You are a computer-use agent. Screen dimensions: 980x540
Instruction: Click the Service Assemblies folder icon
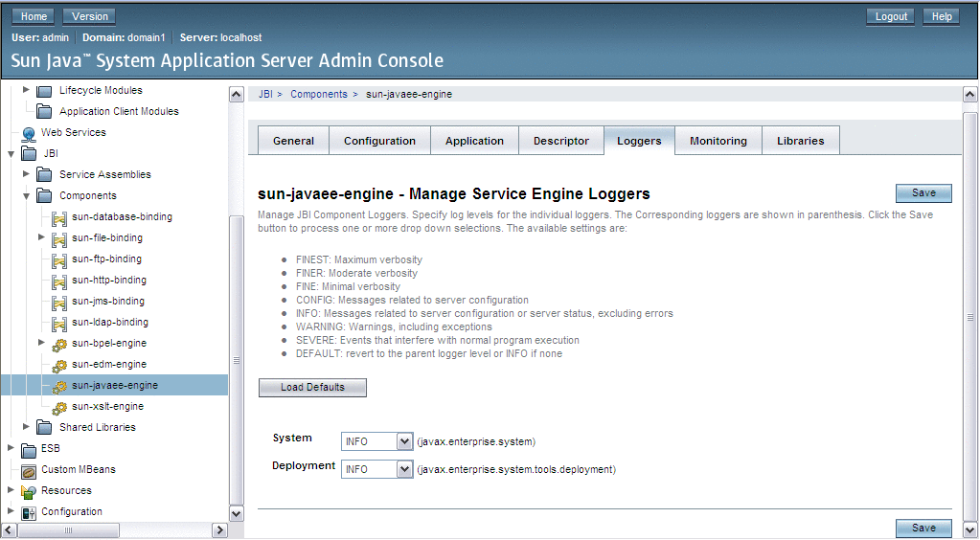tap(44, 175)
